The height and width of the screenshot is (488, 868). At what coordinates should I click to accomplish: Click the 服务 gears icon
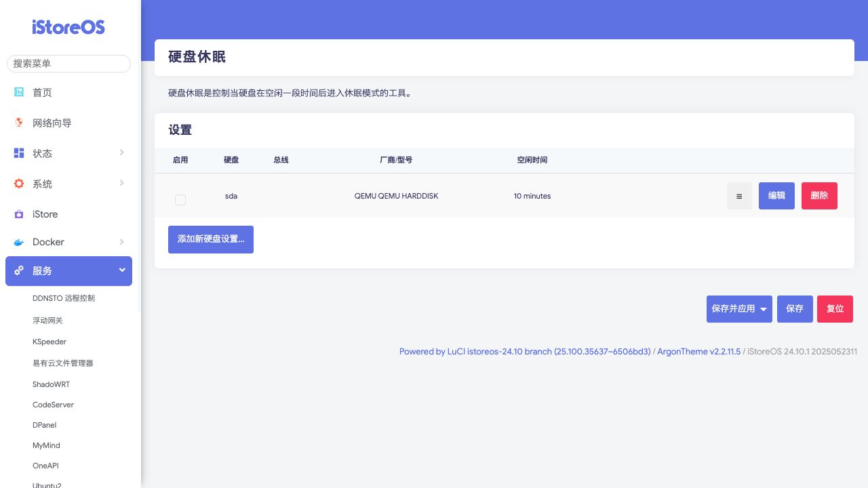19,270
